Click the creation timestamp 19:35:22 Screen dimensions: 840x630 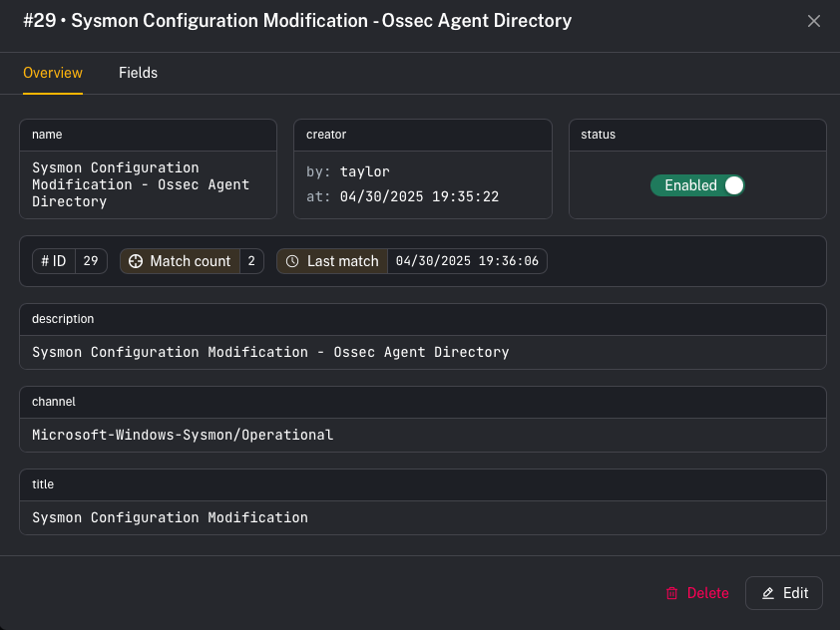466,196
